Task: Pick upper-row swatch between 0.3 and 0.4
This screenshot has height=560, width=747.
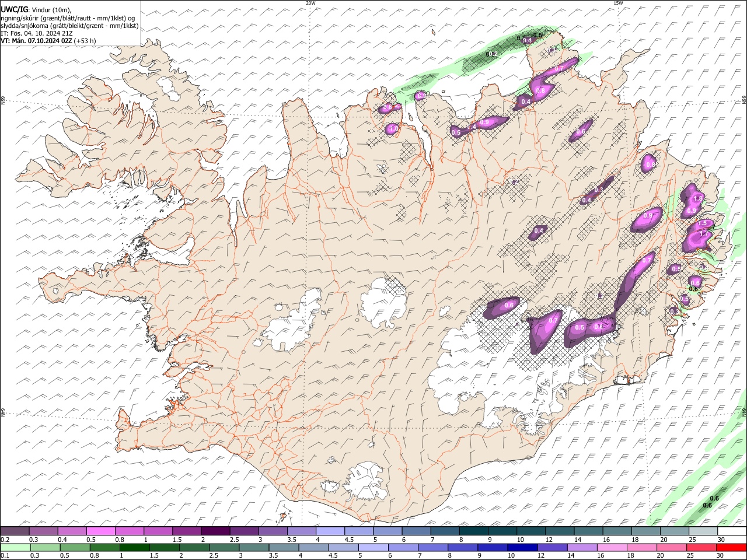Action: click(x=43, y=531)
